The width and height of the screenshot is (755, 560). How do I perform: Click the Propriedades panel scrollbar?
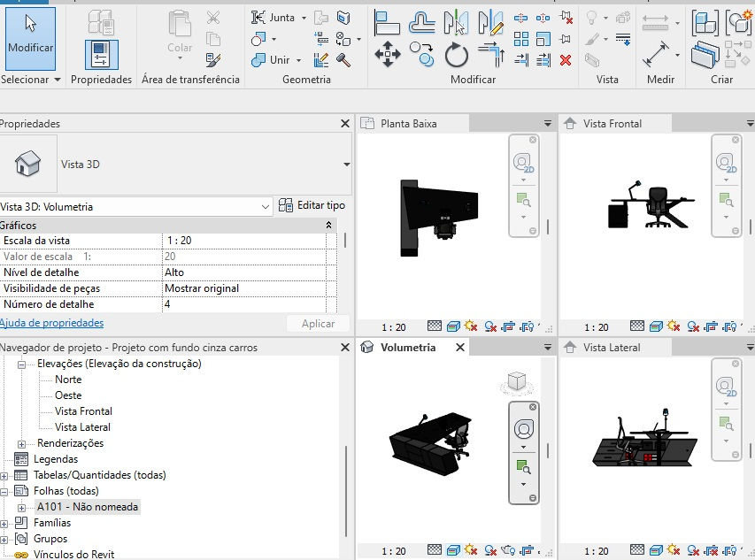345,241
